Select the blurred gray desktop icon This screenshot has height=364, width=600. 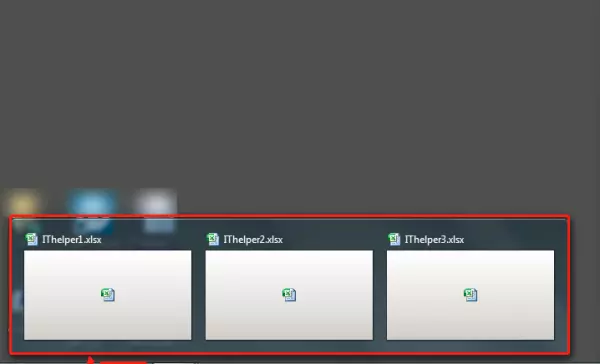(156, 211)
